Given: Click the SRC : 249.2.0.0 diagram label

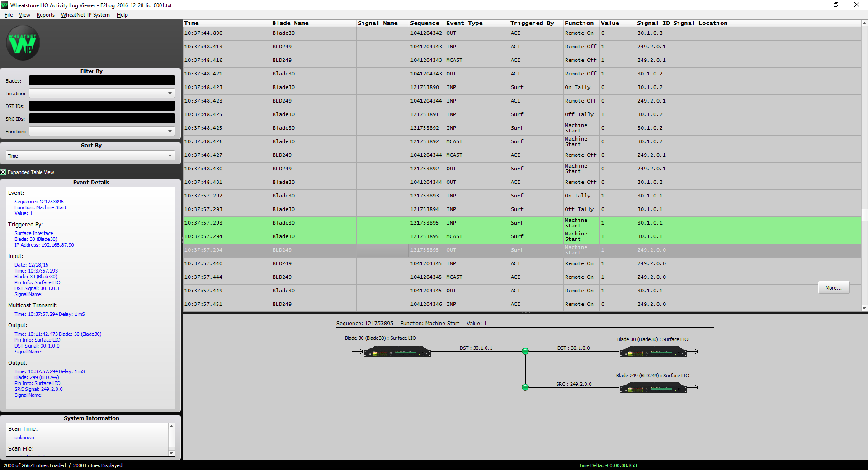Looking at the screenshot, I should (x=574, y=384).
